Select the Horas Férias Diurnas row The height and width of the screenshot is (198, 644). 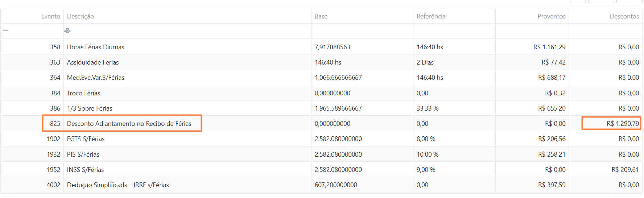[x=95, y=47]
